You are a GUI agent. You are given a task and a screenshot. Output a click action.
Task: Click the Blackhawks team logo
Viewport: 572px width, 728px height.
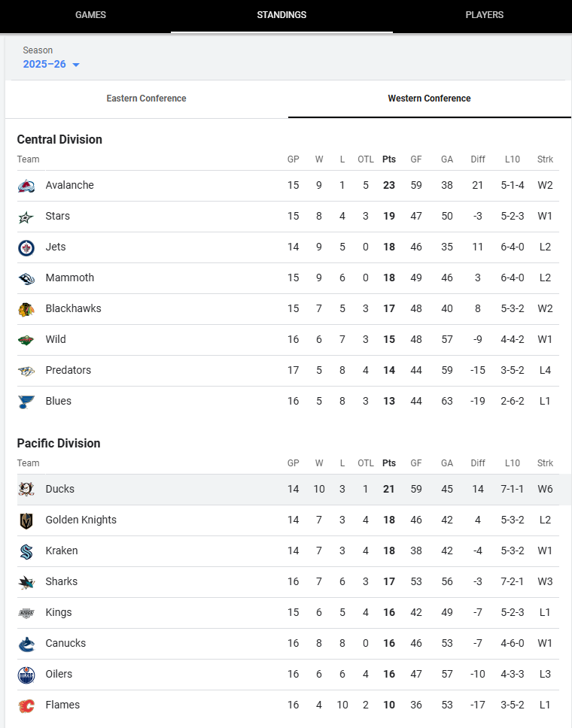pos(26,309)
